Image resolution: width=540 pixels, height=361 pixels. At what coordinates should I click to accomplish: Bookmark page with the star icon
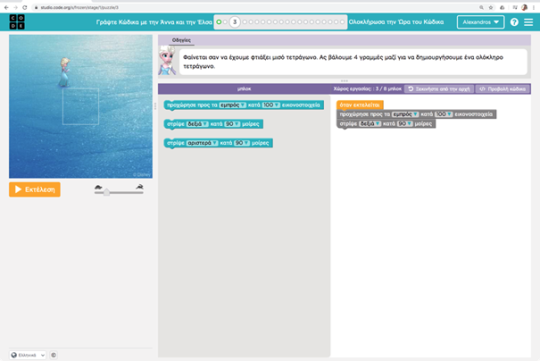pos(491,7)
